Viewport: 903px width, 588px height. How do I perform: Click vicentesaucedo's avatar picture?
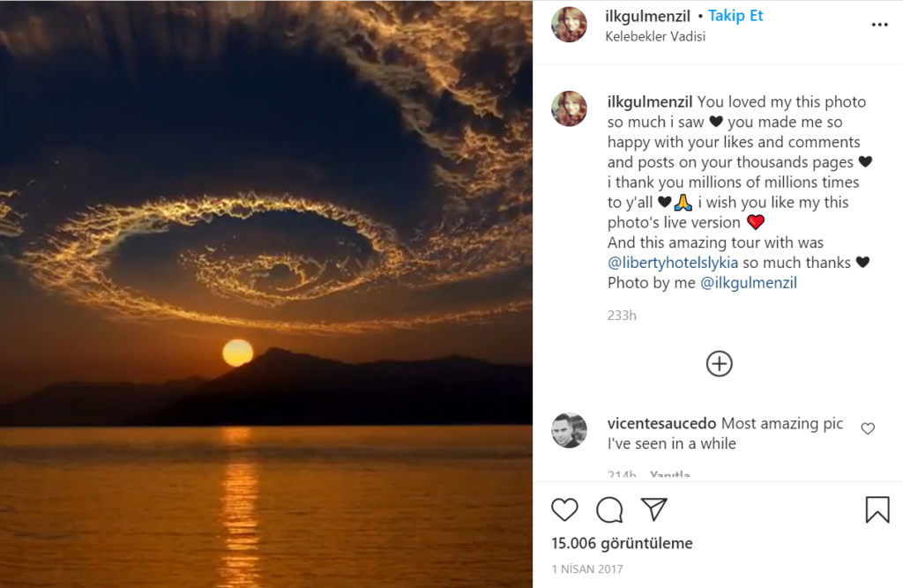click(569, 430)
